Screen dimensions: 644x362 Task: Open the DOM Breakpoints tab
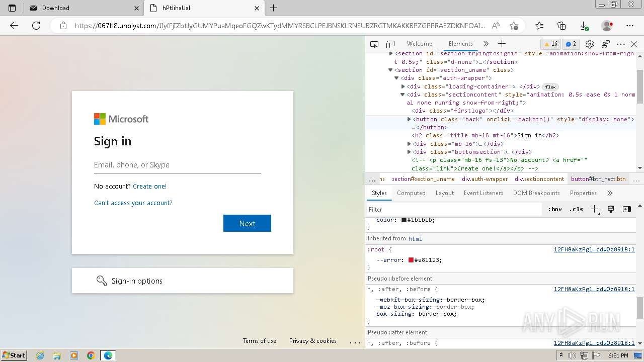tap(536, 193)
